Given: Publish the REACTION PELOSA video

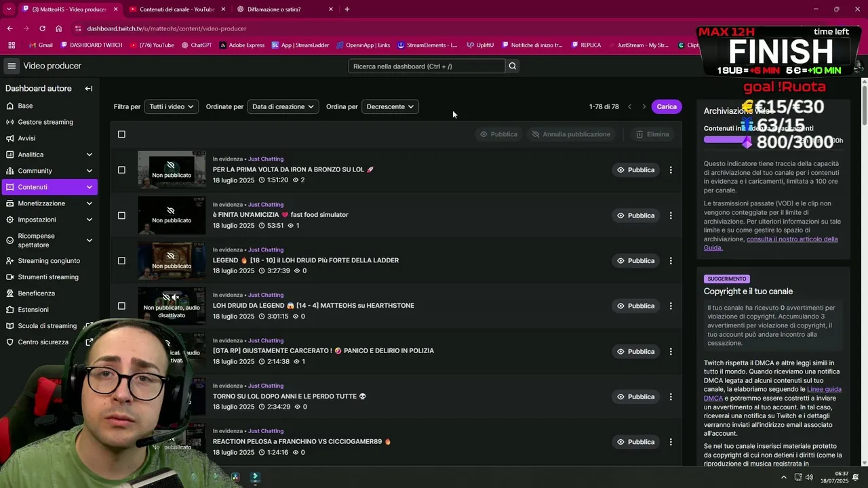Looking at the screenshot, I should [x=635, y=442].
